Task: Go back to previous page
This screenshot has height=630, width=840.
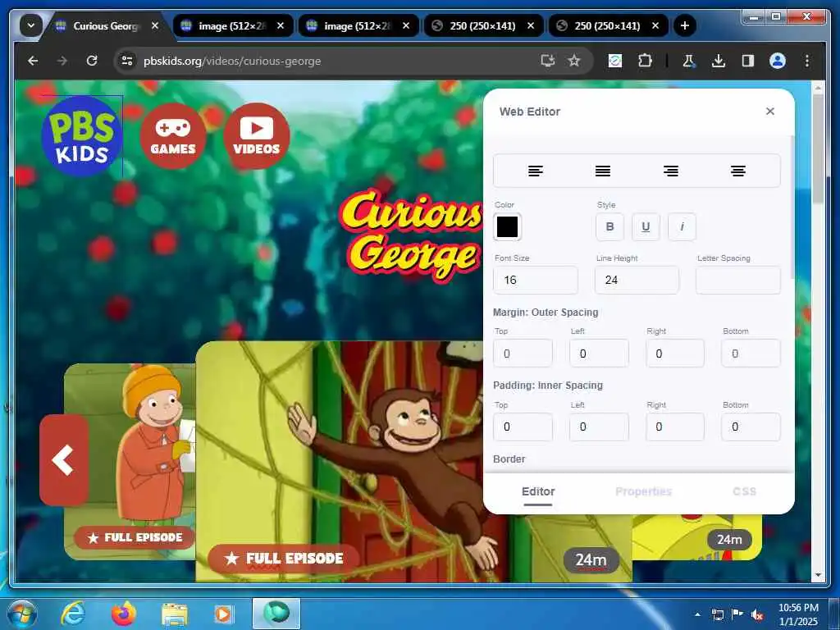Action: 33,61
